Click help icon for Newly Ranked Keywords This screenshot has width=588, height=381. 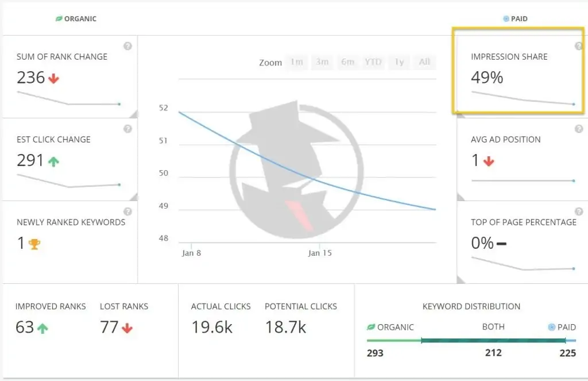(127, 211)
